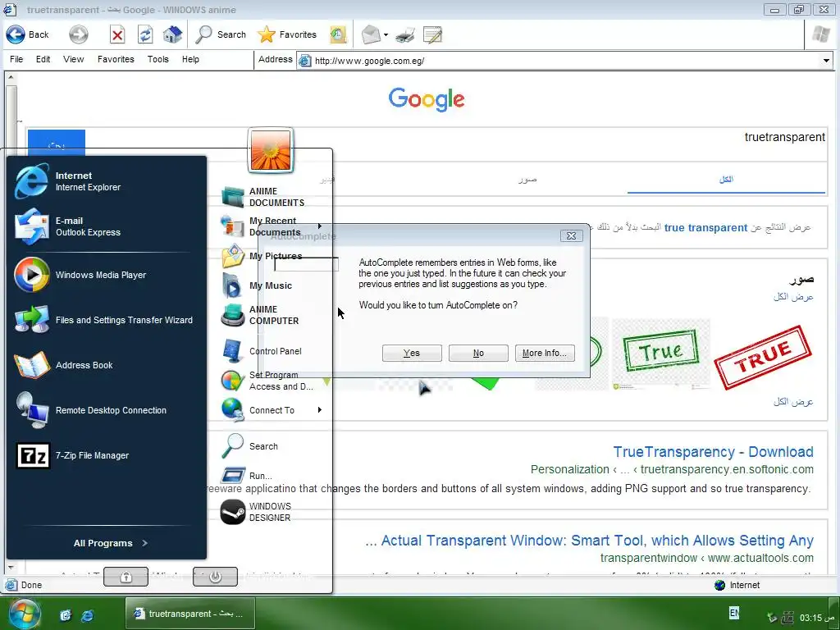Viewport: 840px width, 630px height.
Task: Click Yes in AutoComplete dialog
Action: (412, 353)
